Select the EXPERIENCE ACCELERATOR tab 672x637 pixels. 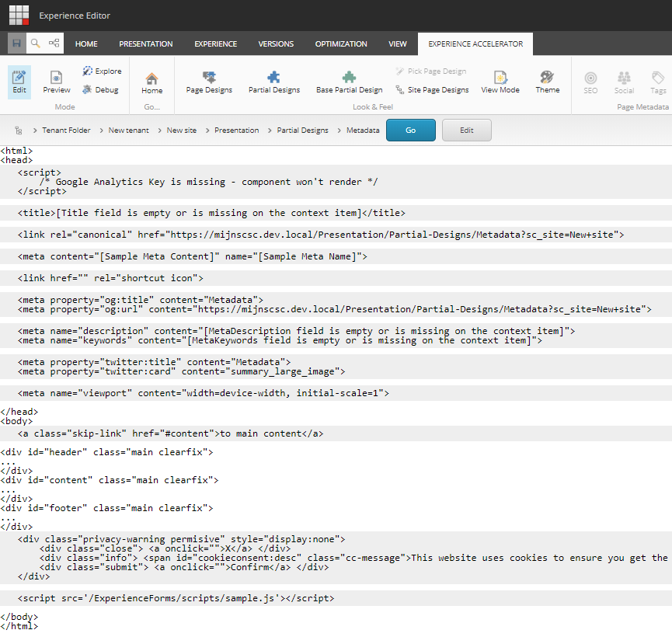475,44
